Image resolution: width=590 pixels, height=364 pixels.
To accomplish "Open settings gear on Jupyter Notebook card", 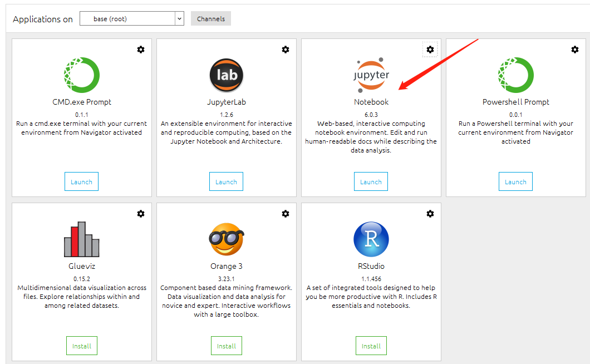I will click(430, 50).
